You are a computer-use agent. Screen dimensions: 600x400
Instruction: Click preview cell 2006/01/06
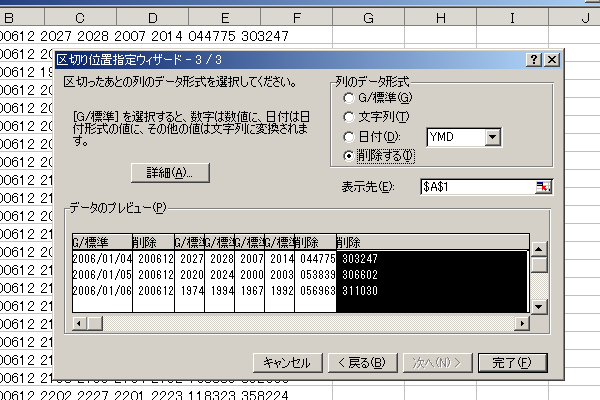click(x=102, y=291)
